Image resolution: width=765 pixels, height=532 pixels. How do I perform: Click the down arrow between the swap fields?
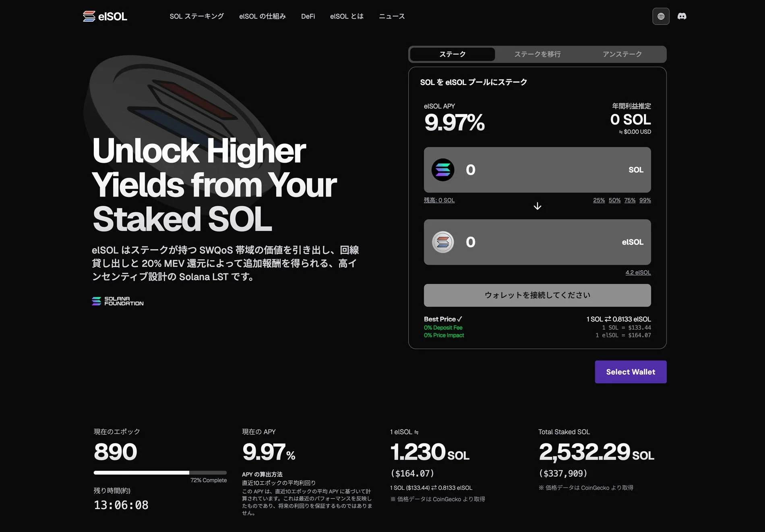(x=537, y=206)
